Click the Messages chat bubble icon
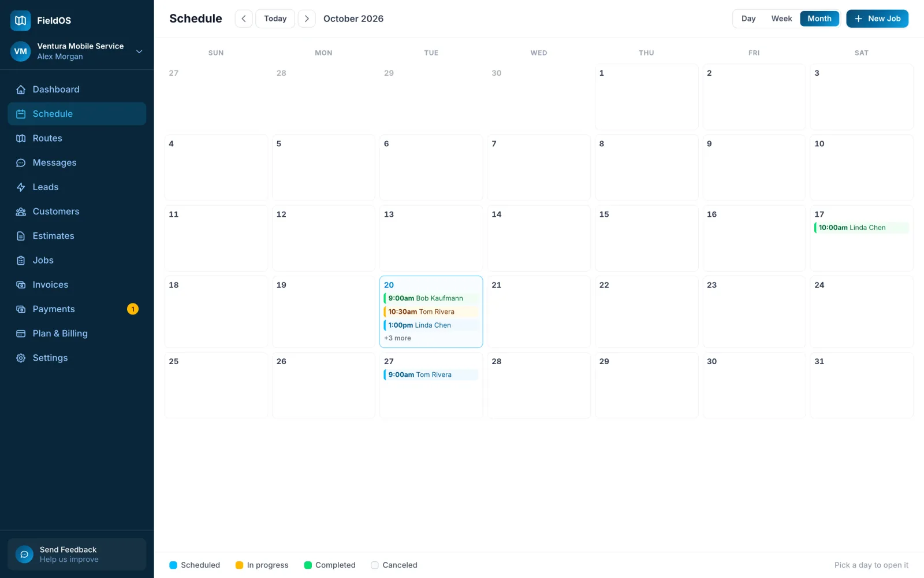 coord(21,163)
